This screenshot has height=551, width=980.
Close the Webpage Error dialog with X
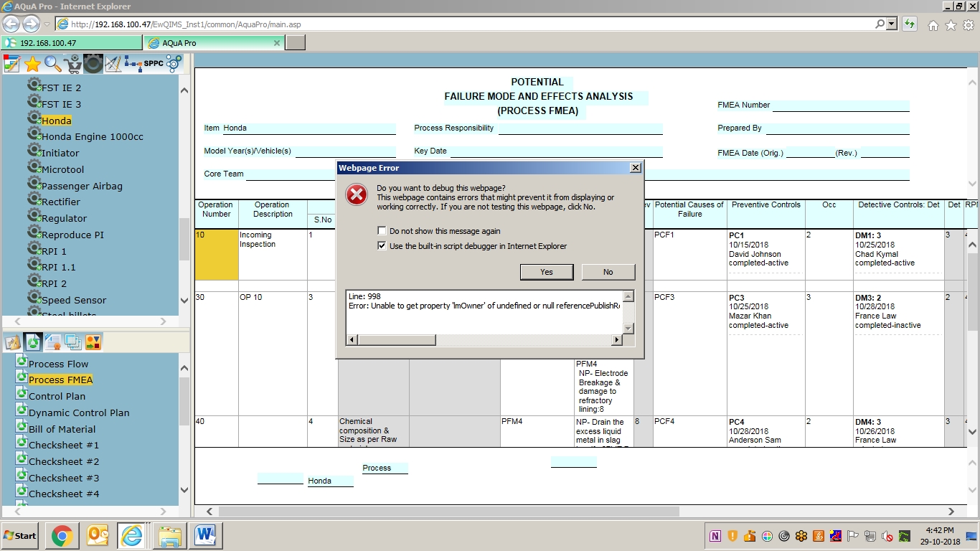click(x=635, y=168)
